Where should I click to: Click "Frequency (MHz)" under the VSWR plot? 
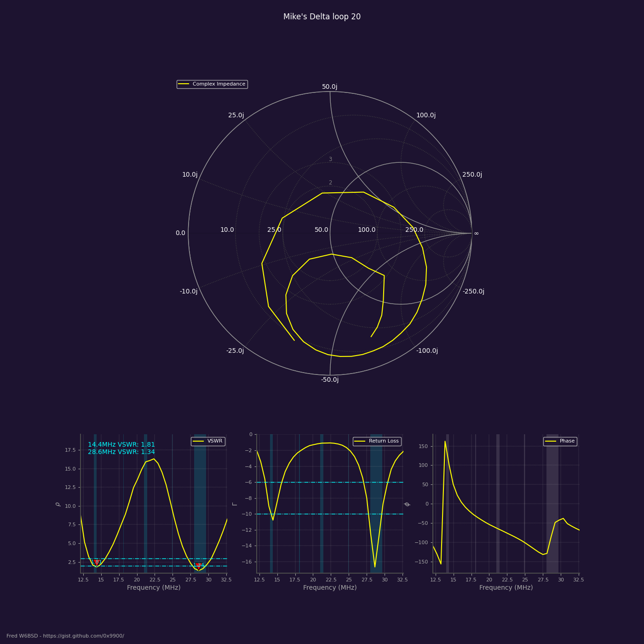[x=154, y=588]
